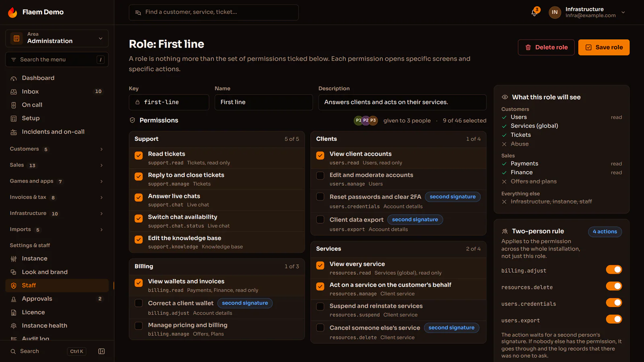Click the Setup icon in sidebar
Viewport: 644px width, 362px height.
tap(14, 118)
